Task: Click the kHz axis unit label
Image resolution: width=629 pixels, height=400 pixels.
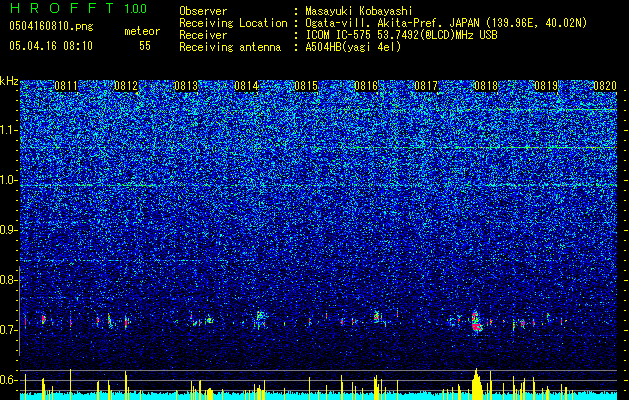Action: pos(9,81)
